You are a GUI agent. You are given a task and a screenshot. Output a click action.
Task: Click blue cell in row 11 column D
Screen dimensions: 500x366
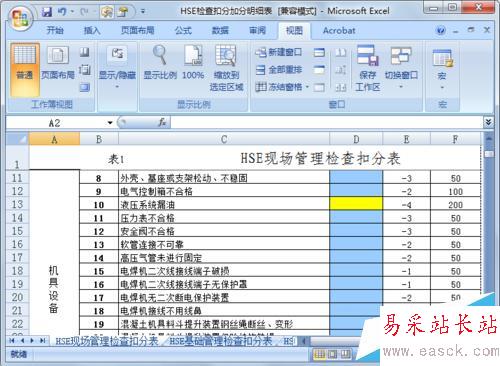click(356, 177)
